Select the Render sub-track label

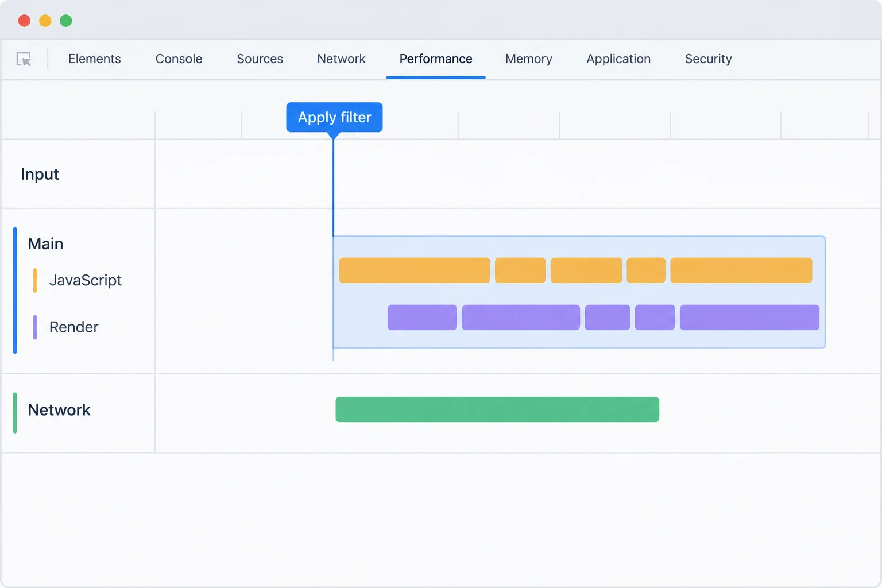click(x=73, y=327)
